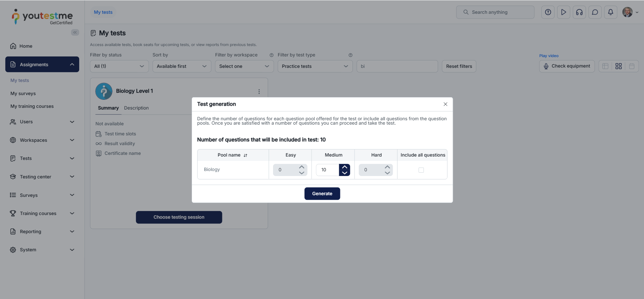Image resolution: width=644 pixels, height=299 pixels.
Task: Open the Filter by status dropdown
Action: click(119, 66)
